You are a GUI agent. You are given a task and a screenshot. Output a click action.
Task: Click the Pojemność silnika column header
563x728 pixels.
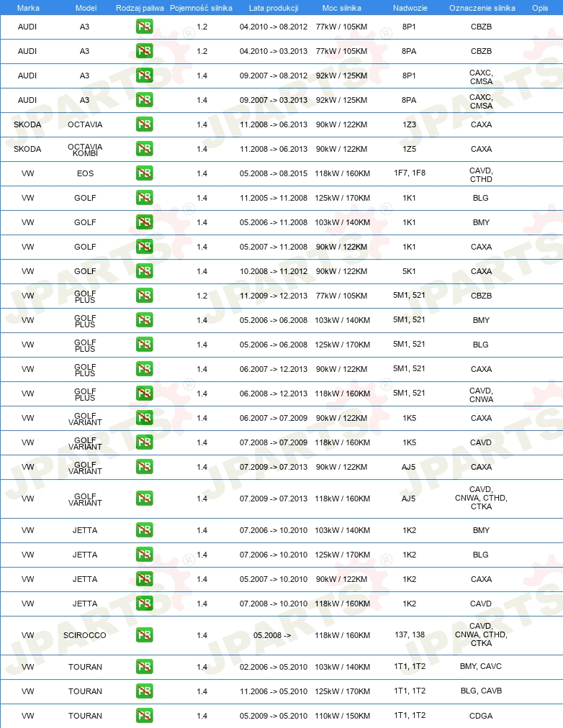tap(201, 8)
